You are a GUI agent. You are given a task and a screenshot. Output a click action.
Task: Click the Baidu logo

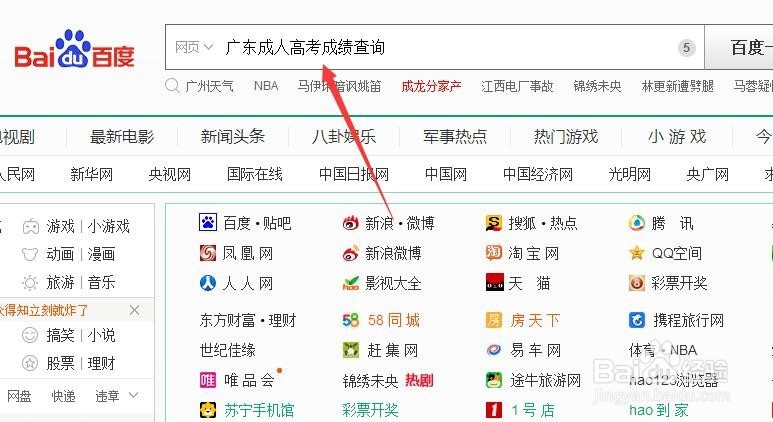(74, 49)
